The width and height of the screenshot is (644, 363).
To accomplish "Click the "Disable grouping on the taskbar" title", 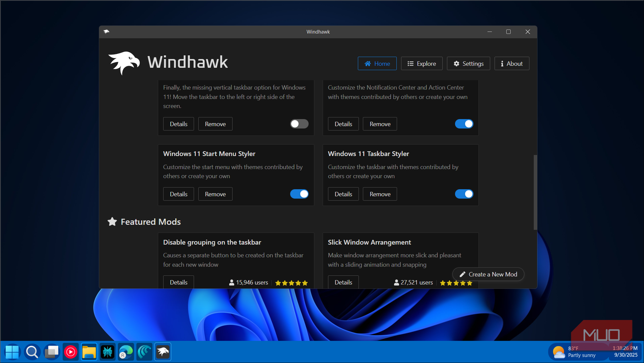I will (212, 242).
